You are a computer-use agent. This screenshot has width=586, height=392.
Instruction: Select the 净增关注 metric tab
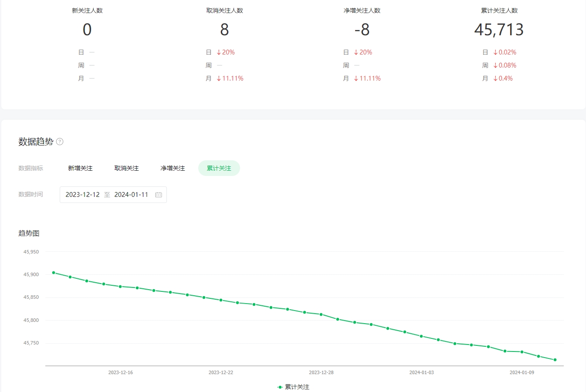click(x=173, y=168)
